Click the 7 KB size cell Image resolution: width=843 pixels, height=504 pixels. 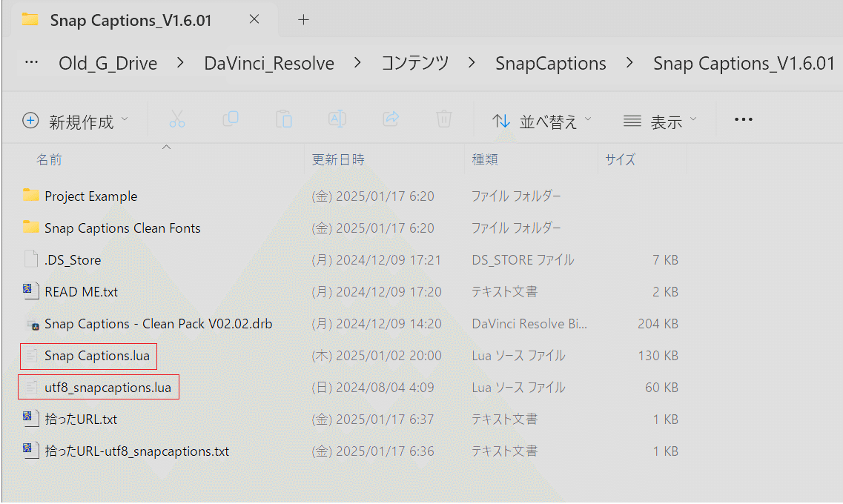click(665, 260)
